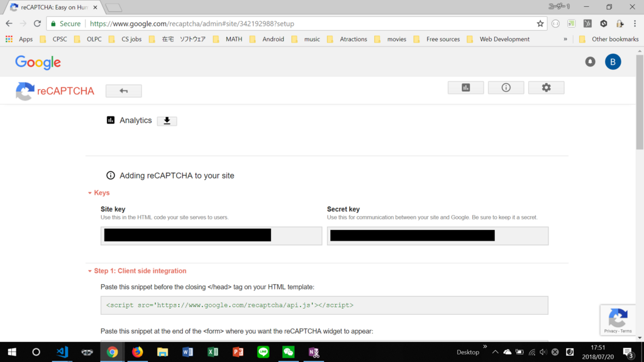644x362 pixels.
Task: Open the account avatar B
Action: click(613, 62)
